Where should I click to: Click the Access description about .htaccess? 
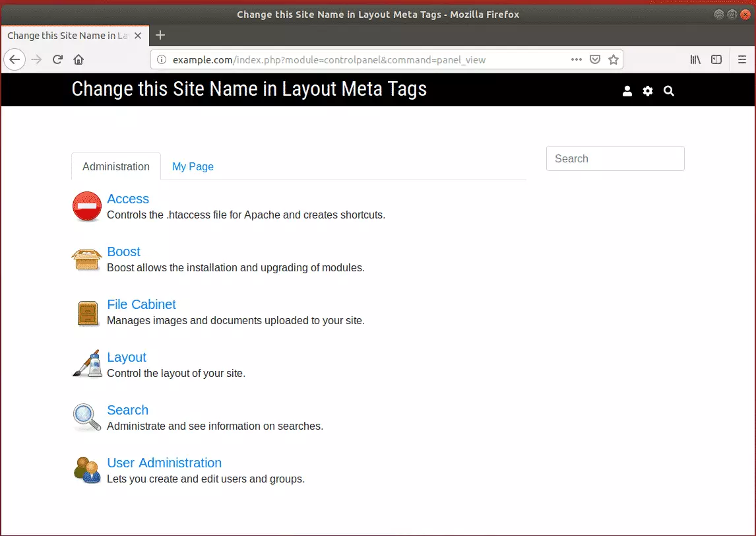246,215
